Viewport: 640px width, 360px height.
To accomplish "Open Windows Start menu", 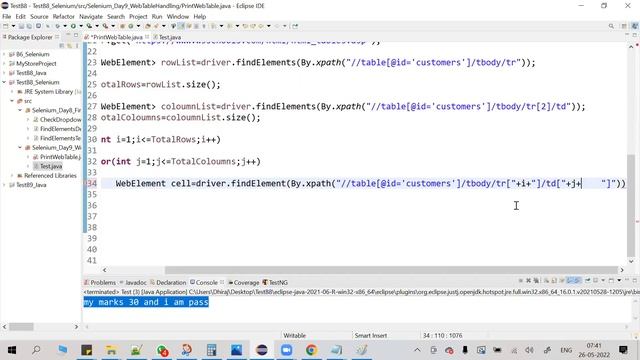I will click(12, 350).
